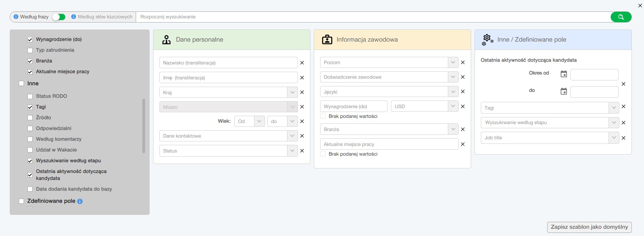Screen dimensions: 644x236
Task: Open the Wyszukiwanie według etapu dropdown
Action: pyautogui.click(x=614, y=123)
